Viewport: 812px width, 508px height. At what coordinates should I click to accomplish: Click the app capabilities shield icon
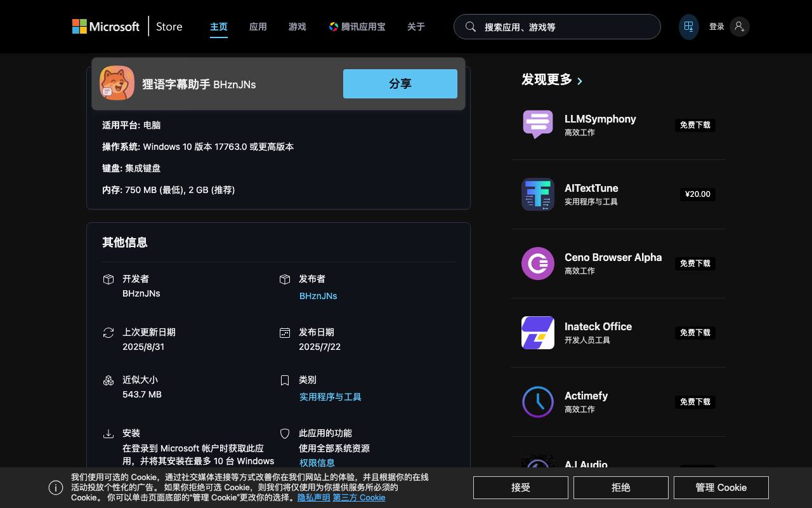[285, 434]
